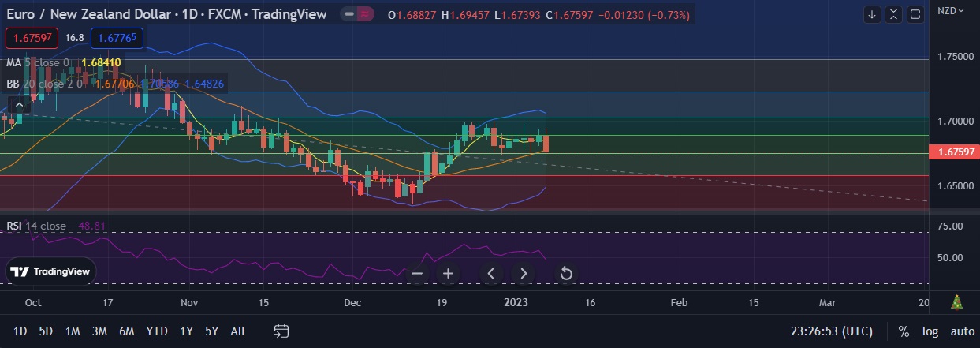Click the RSI scale value 75.00

click(952, 226)
